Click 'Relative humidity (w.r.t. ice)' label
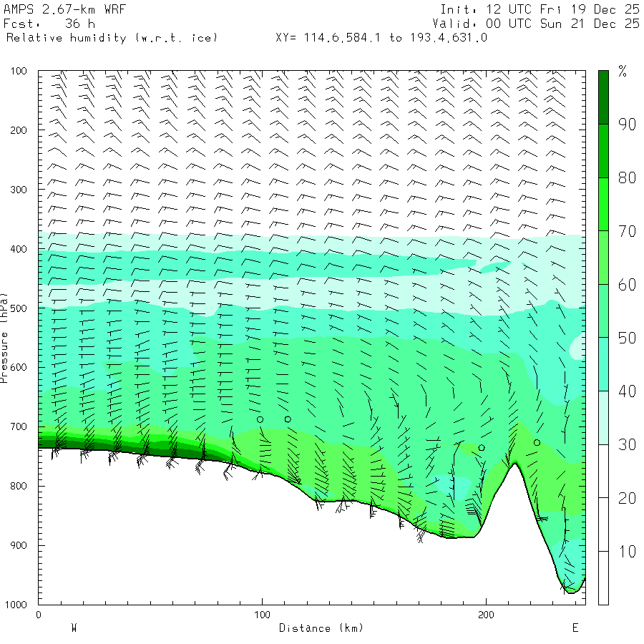 [112, 38]
